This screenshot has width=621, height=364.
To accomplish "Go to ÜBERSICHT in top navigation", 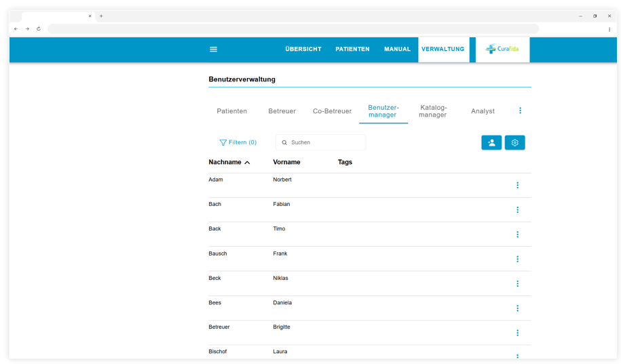I will pyautogui.click(x=303, y=49).
